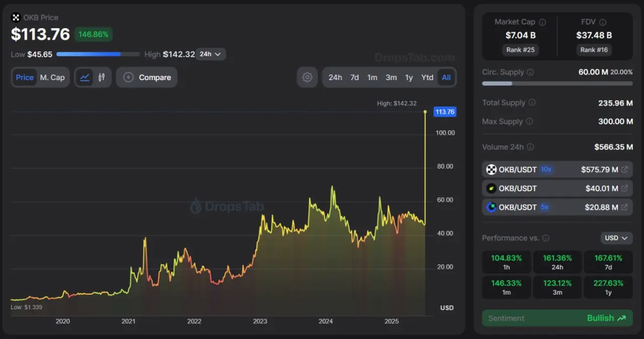
Task: Click the Low-High price range bar
Action: point(98,54)
